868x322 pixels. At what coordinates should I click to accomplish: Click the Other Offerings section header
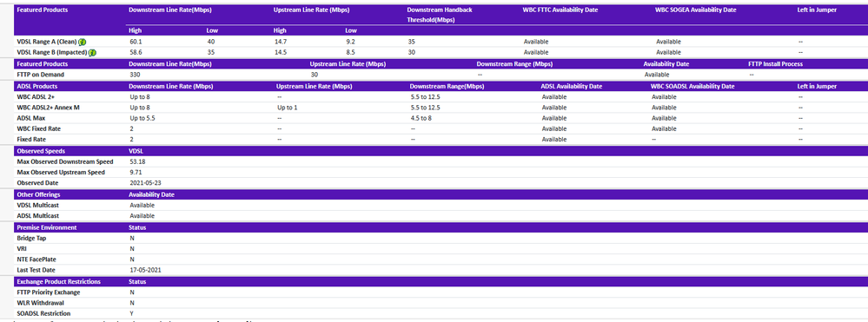(39, 194)
